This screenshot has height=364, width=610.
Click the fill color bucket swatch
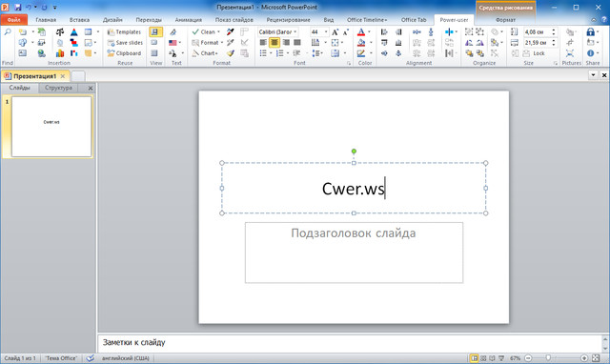(361, 43)
